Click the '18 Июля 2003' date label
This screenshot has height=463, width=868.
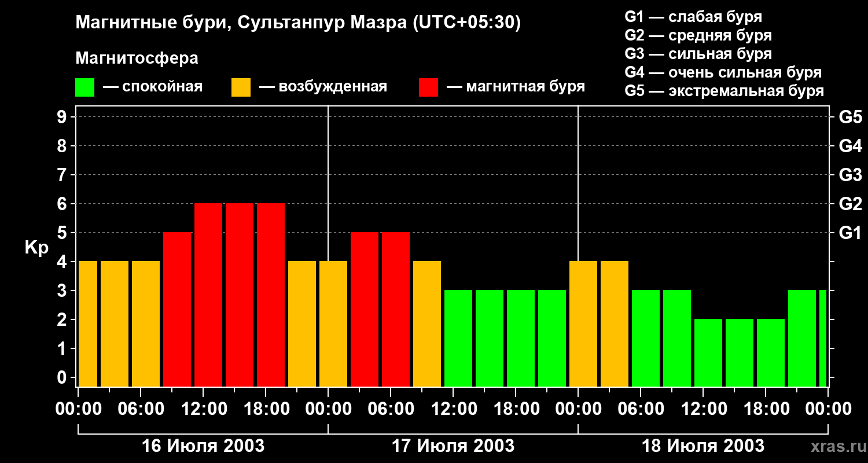(x=703, y=446)
